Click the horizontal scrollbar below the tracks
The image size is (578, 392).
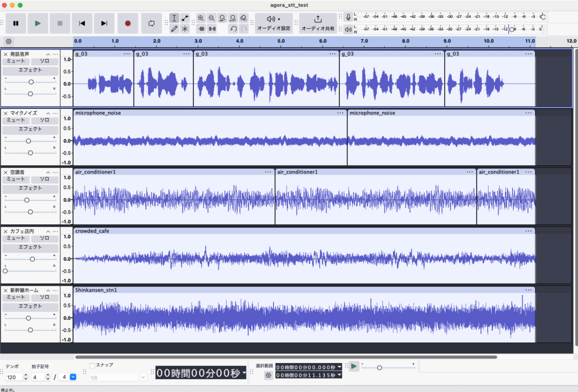pyautogui.click(x=286, y=357)
